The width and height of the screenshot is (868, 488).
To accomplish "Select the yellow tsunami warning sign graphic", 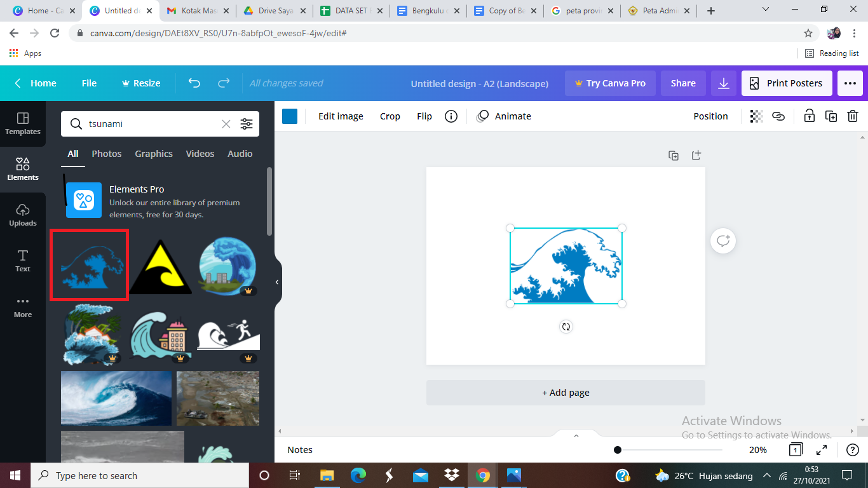I will [161, 268].
